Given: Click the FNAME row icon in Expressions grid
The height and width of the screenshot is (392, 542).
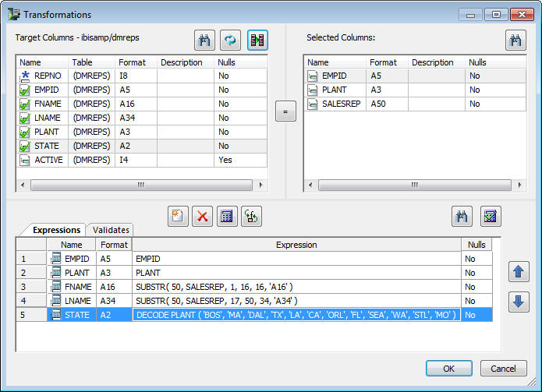Looking at the screenshot, I should [x=55, y=287].
